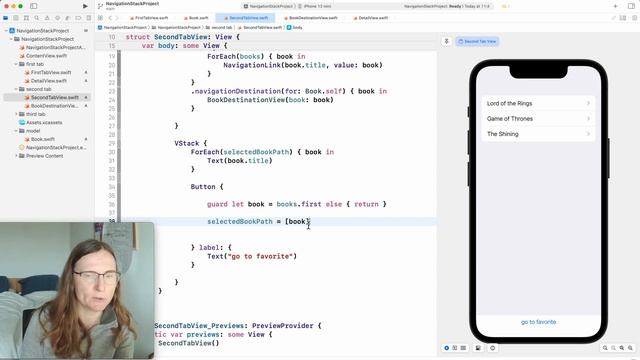The height and width of the screenshot is (360, 640).
Task: Click the plus Library button
Action: click(615, 6)
